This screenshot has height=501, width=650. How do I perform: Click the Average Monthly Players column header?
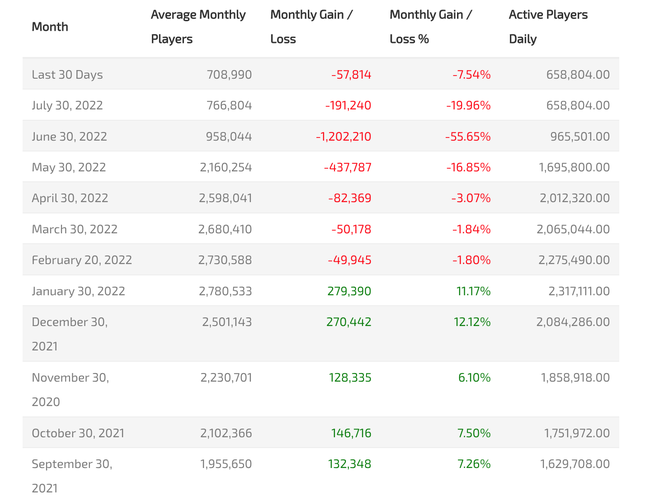pos(198,27)
